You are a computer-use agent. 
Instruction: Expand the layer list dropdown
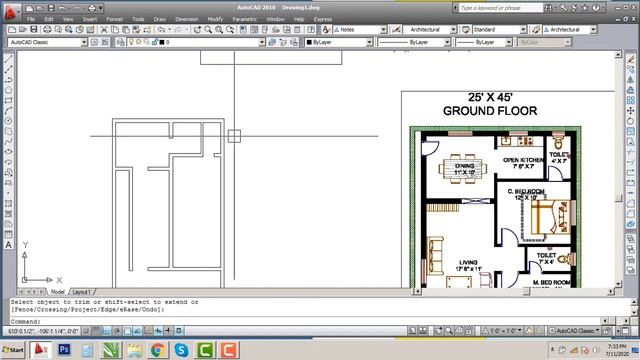[262, 42]
